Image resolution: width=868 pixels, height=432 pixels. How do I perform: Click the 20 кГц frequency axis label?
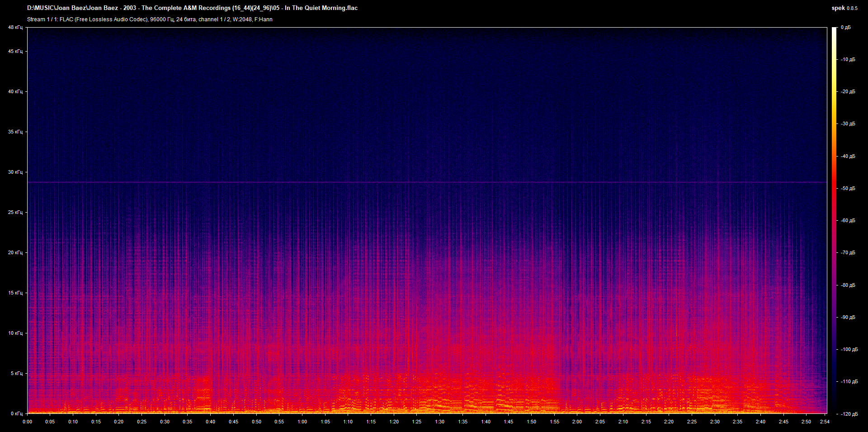tap(15, 253)
